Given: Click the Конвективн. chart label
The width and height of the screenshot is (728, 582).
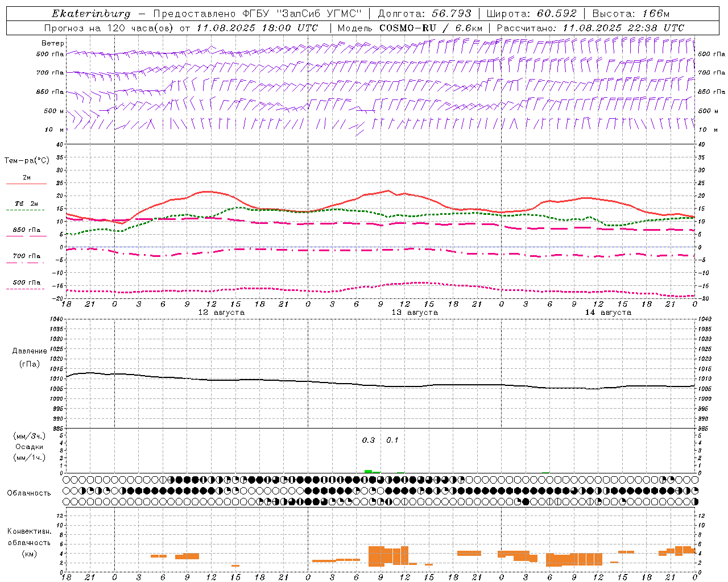Looking at the screenshot, I should [29, 531].
